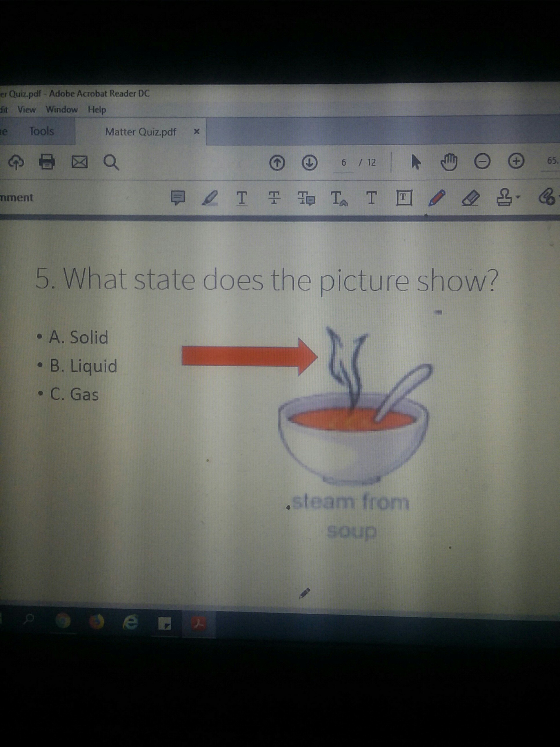Click the zoom out minus button
Viewport: 560px width, 747px height.
[x=482, y=162]
